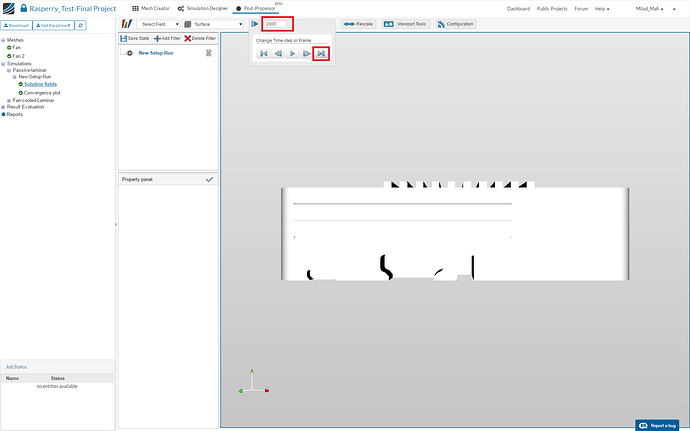Click the orientation axes widget

pos(253,382)
